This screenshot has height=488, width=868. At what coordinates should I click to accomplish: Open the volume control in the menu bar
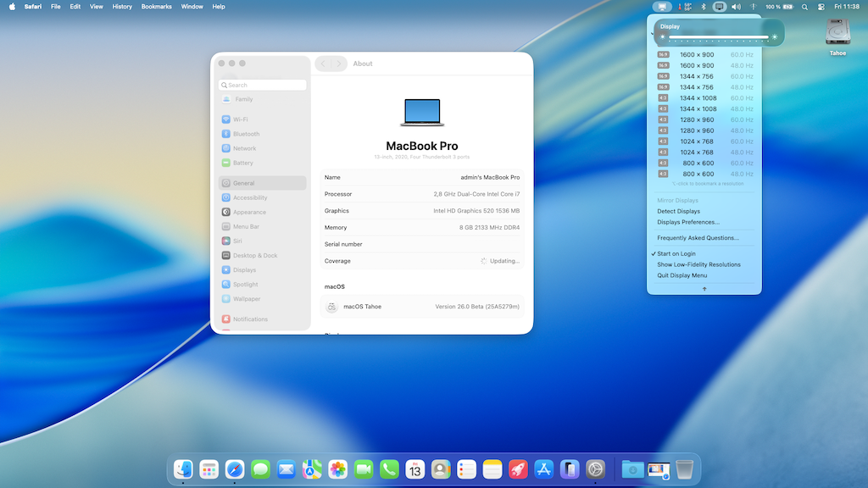(736, 7)
